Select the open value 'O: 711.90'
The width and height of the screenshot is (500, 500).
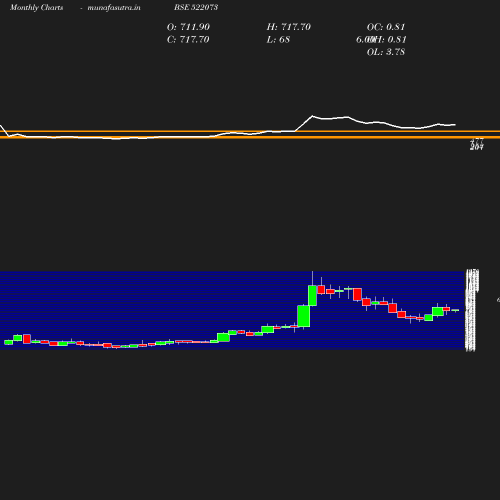point(188,27)
